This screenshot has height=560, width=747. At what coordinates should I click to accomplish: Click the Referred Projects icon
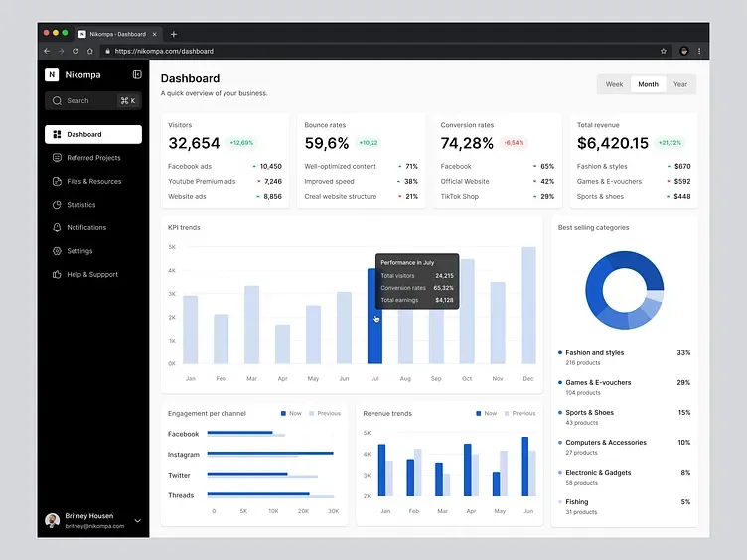click(57, 158)
